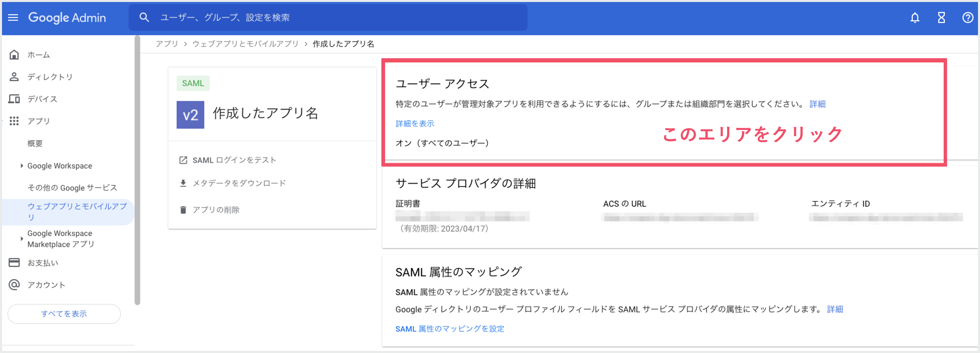Screen dimensions: 980x353
Task: Click the ホーム house icon
Action: (14, 55)
